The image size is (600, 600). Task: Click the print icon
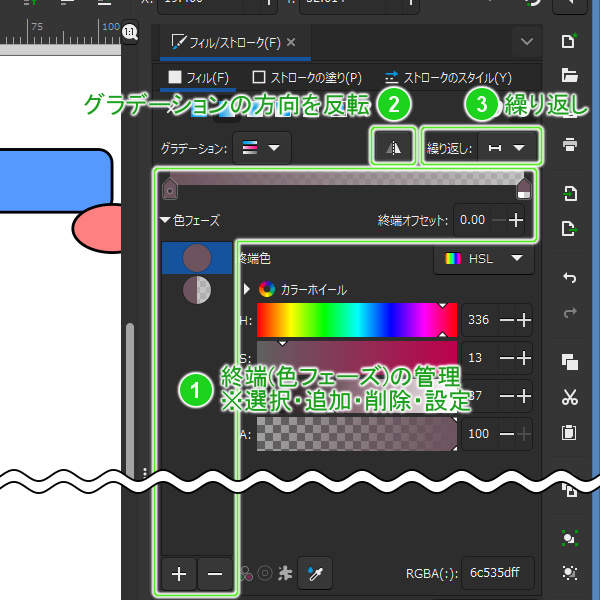[x=569, y=145]
